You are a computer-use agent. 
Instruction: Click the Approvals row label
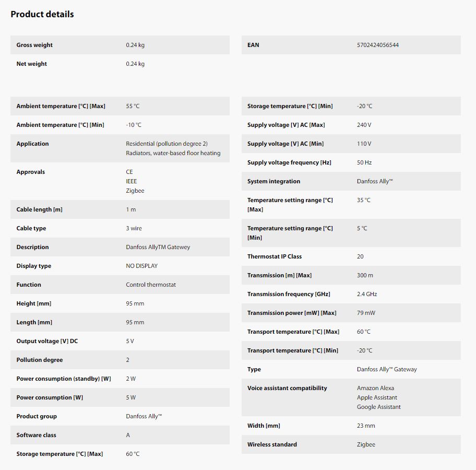[x=31, y=172]
